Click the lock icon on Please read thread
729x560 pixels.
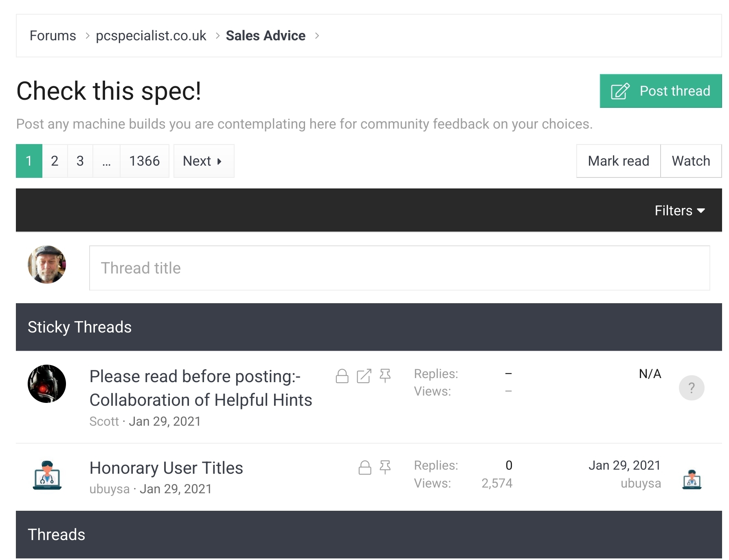[x=342, y=376]
